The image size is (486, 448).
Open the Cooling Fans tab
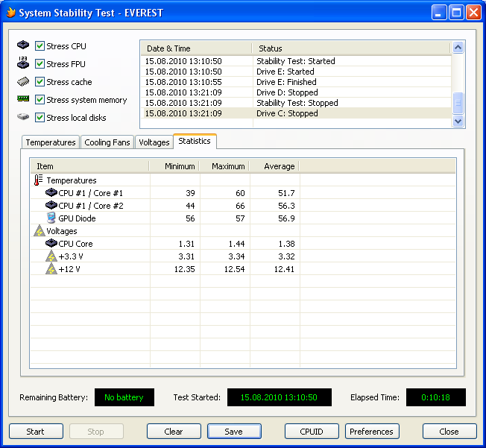(x=107, y=142)
